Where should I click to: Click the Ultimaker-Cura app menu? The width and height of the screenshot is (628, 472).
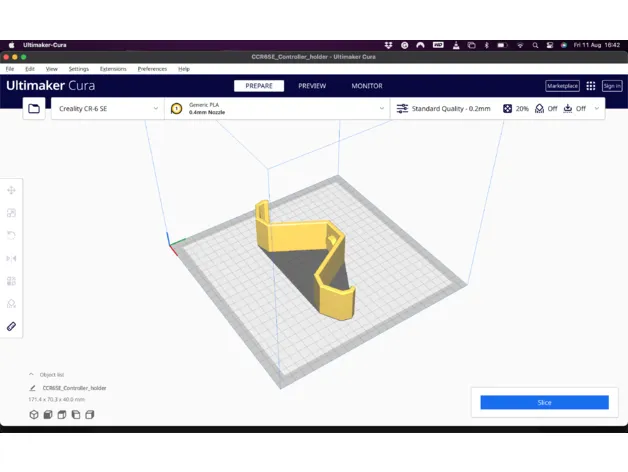pyautogui.click(x=45, y=45)
